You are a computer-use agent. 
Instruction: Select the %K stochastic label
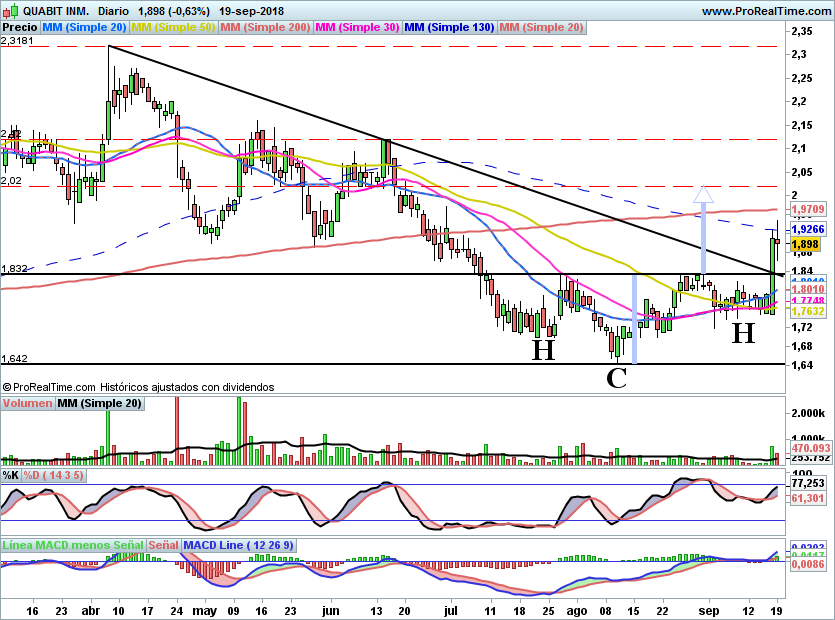coord(10,475)
